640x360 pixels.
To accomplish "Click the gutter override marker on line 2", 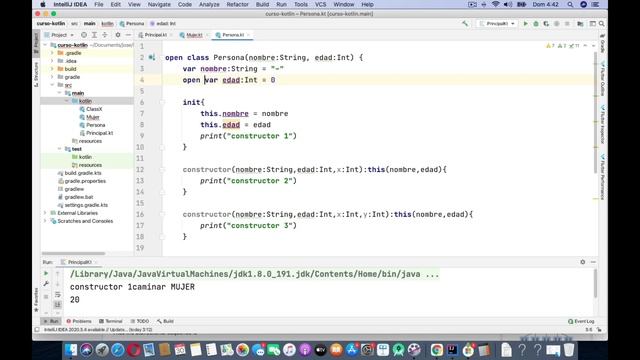I will tap(152, 58).
